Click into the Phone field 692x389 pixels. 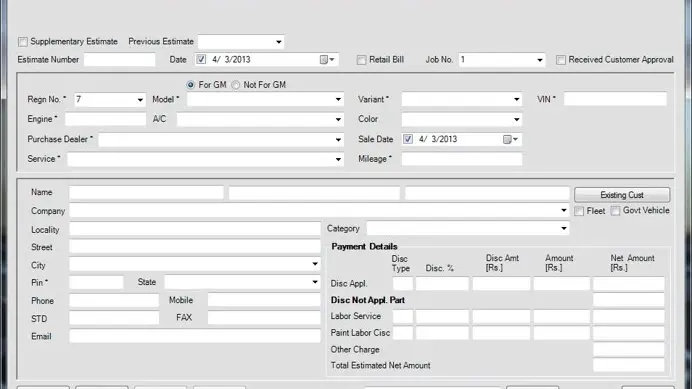pos(114,300)
